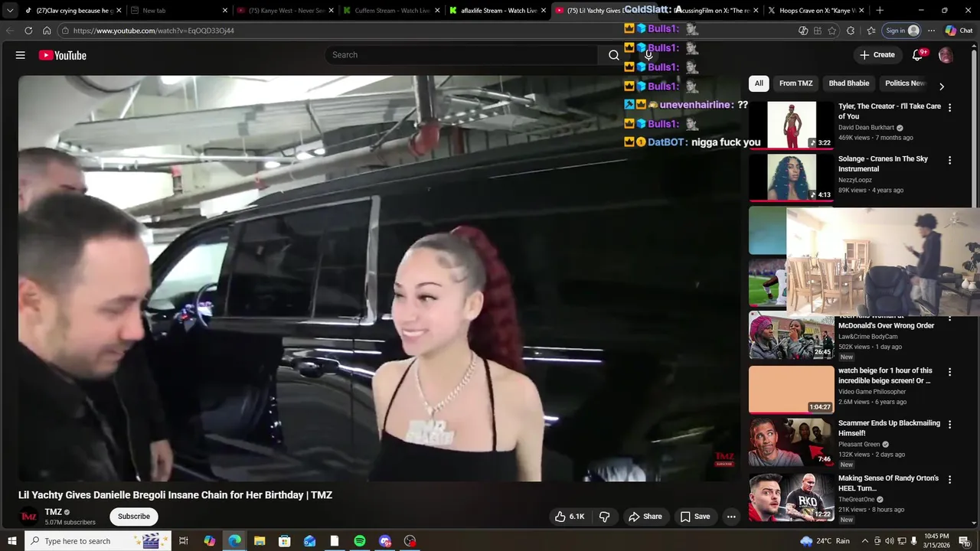Select the All filter chip
Image resolution: width=980 pixels, height=551 pixels.
(x=759, y=83)
